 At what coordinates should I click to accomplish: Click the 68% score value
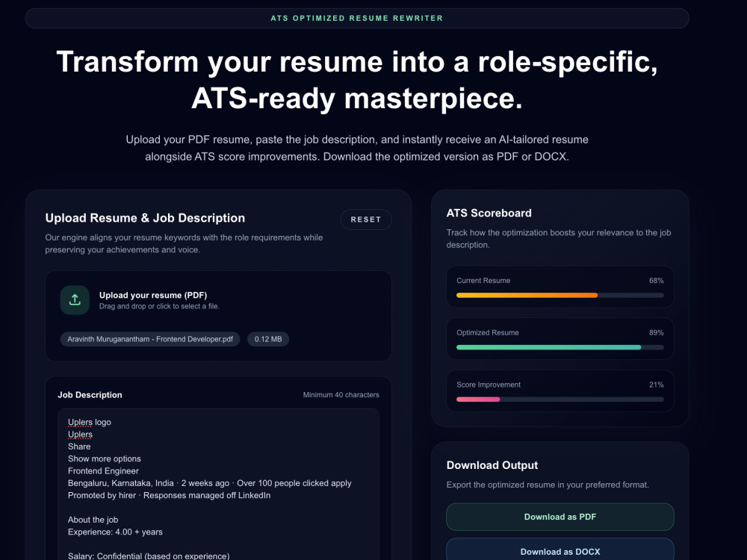click(x=656, y=281)
